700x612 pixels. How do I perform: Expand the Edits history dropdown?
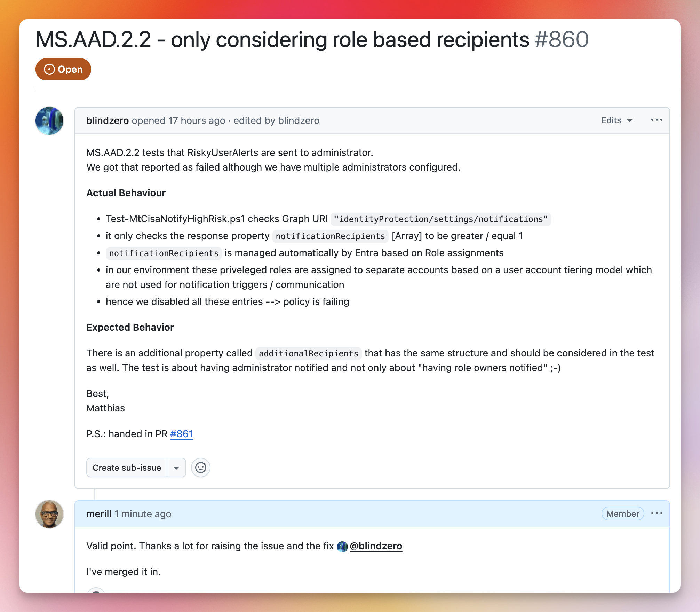(617, 120)
